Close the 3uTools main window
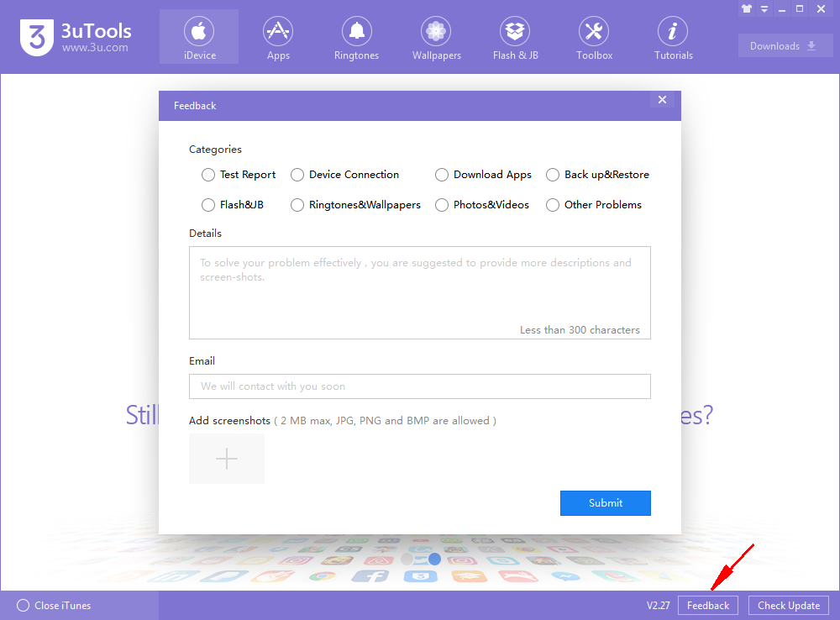The image size is (840, 620). pyautogui.click(x=821, y=8)
